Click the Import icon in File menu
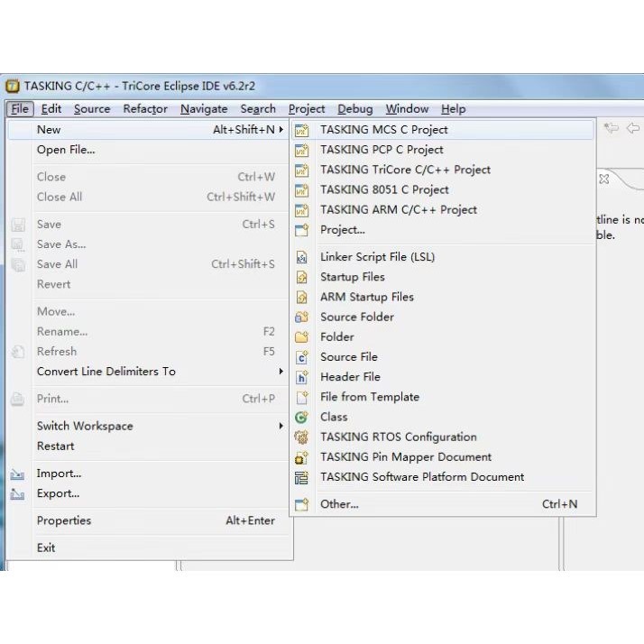 [x=17, y=474]
